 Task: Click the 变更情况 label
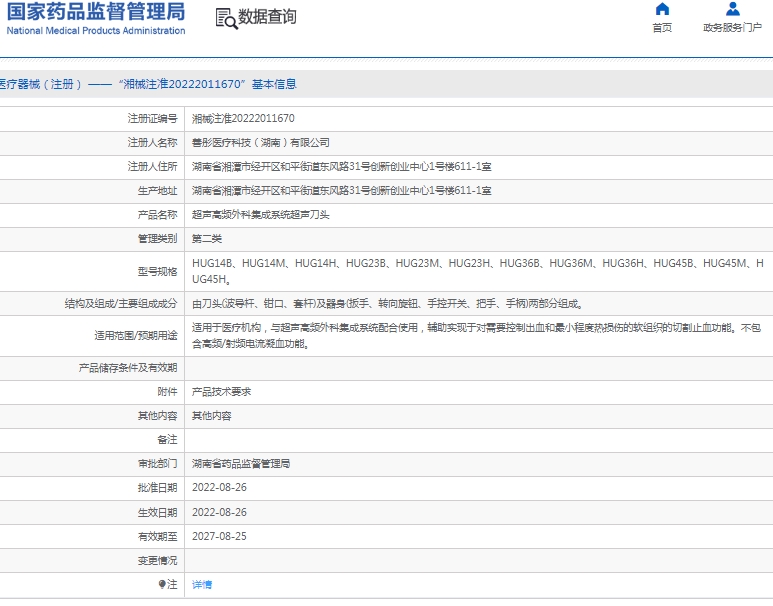[x=157, y=561]
